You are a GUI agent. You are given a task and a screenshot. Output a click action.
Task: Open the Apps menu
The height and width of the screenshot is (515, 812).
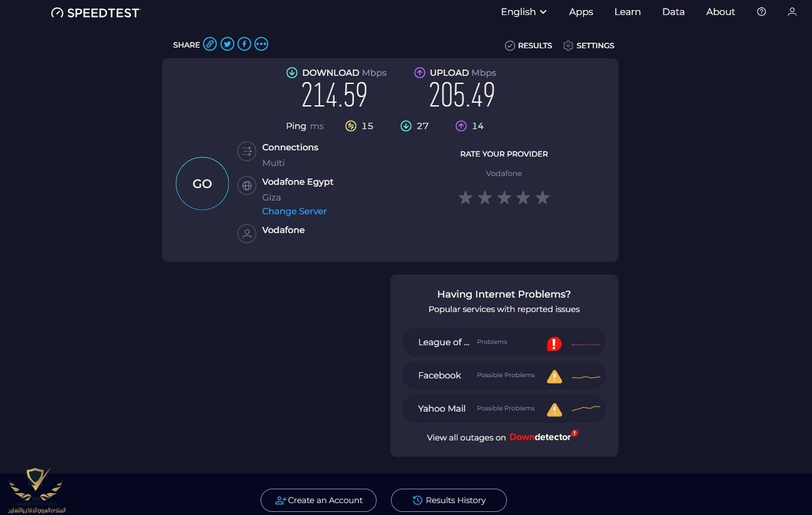tap(581, 12)
